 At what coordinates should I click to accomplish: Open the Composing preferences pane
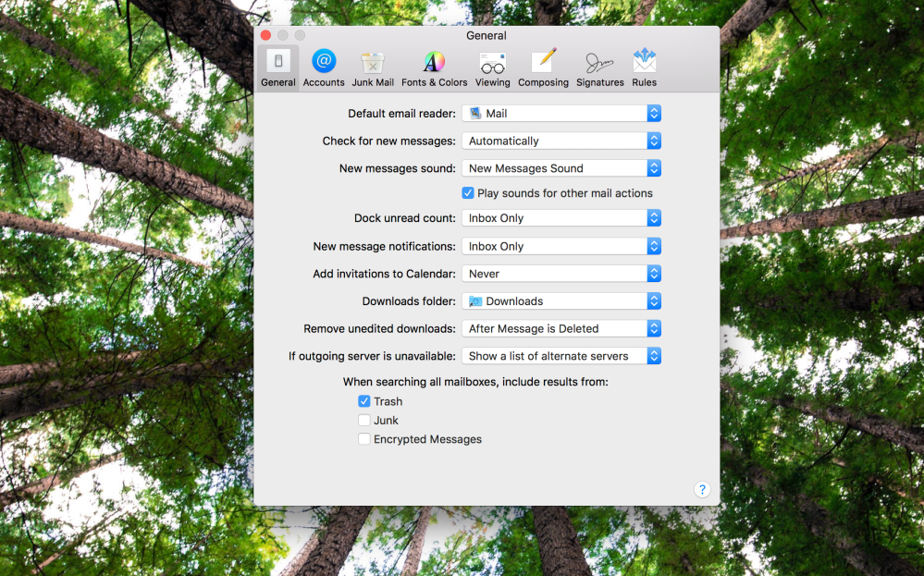[x=543, y=68]
